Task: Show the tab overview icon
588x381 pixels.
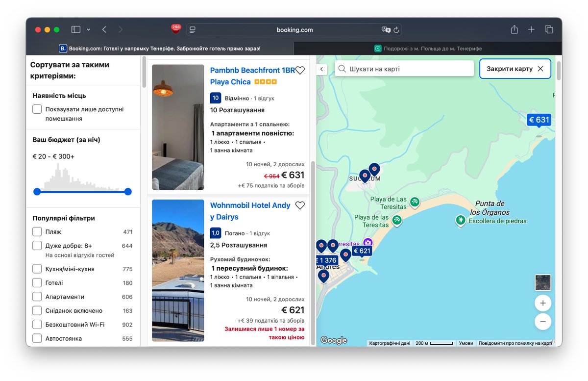Action: tap(549, 29)
